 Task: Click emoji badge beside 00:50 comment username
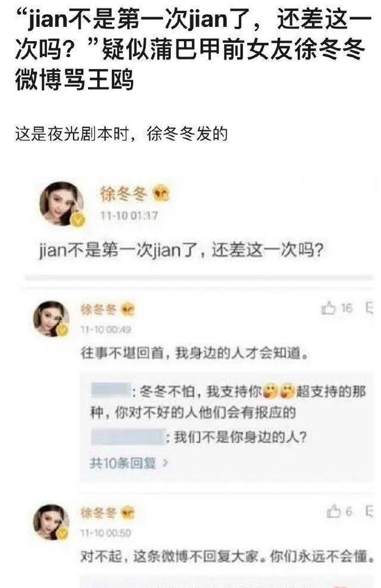pos(127,512)
